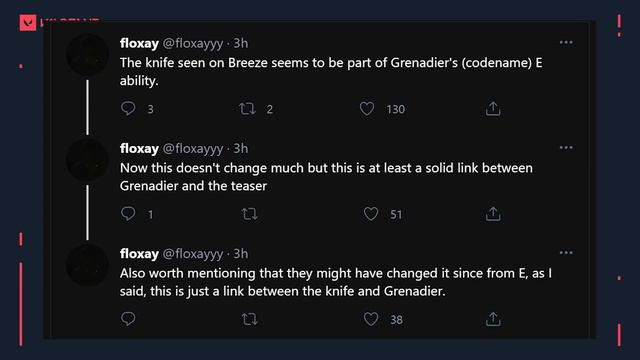
Task: Reply to the third tweet starting 'Also worth mentioning'
Action: point(128,319)
